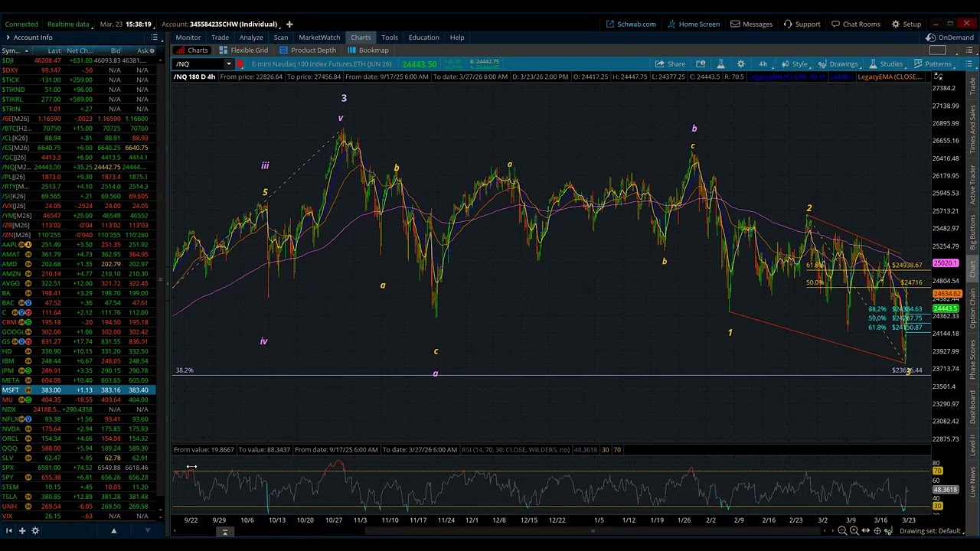Open the /NQ symbol dropdown arrow

(x=228, y=64)
